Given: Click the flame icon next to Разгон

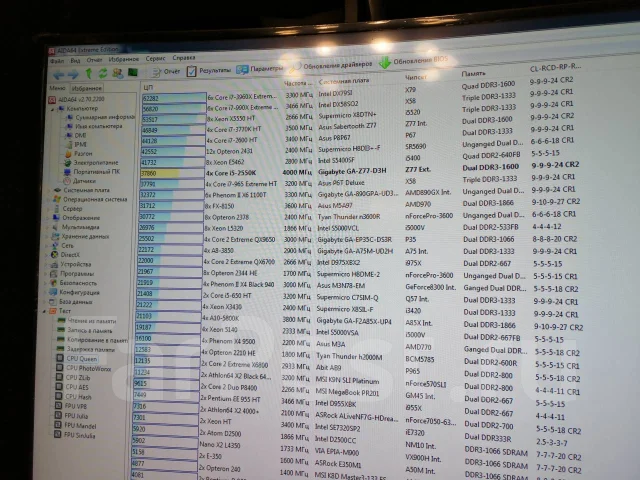Looking at the screenshot, I should click(x=68, y=154).
